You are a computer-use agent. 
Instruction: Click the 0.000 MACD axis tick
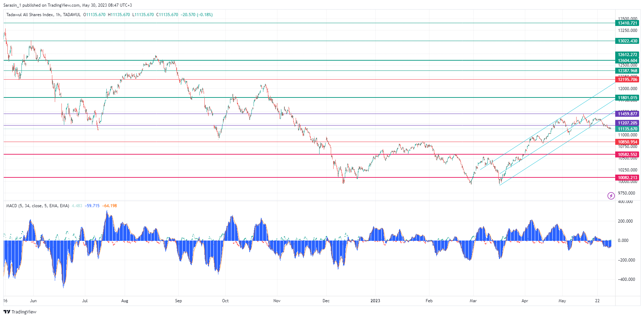coord(623,241)
